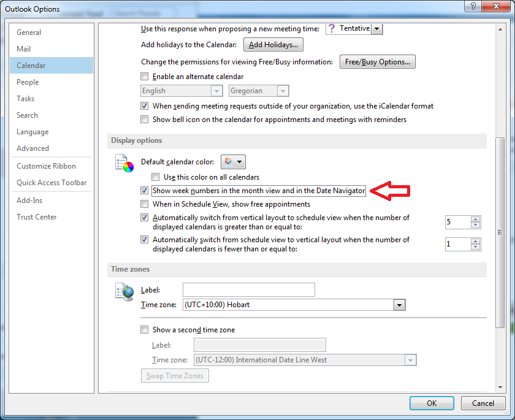Screen dimensions: 515x420
Task: Click the scrollbar down arrow
Action: [x=500, y=387]
